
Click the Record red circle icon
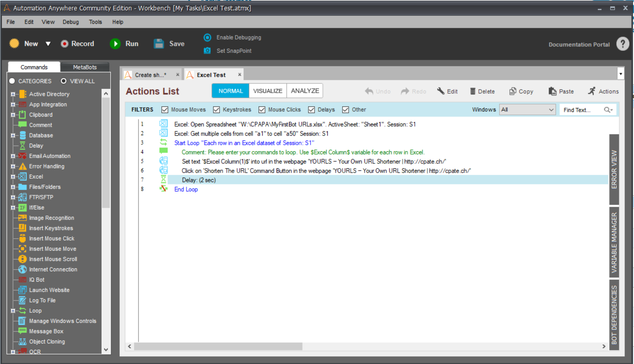click(64, 44)
